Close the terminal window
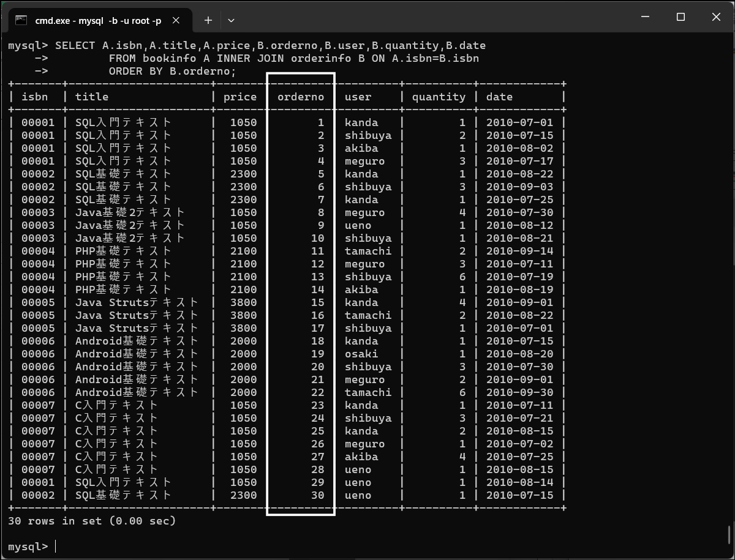Image resolution: width=735 pixels, height=560 pixels. [716, 17]
